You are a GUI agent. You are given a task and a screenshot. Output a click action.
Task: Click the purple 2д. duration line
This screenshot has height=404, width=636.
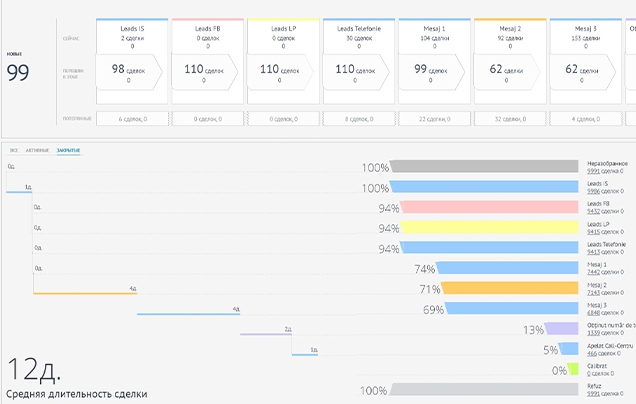pyautogui.click(x=264, y=333)
